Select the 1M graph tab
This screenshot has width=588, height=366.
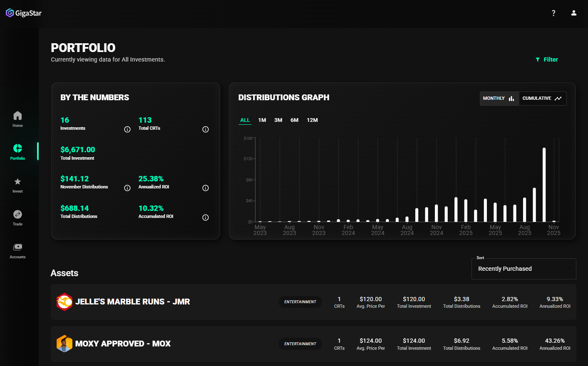point(262,120)
